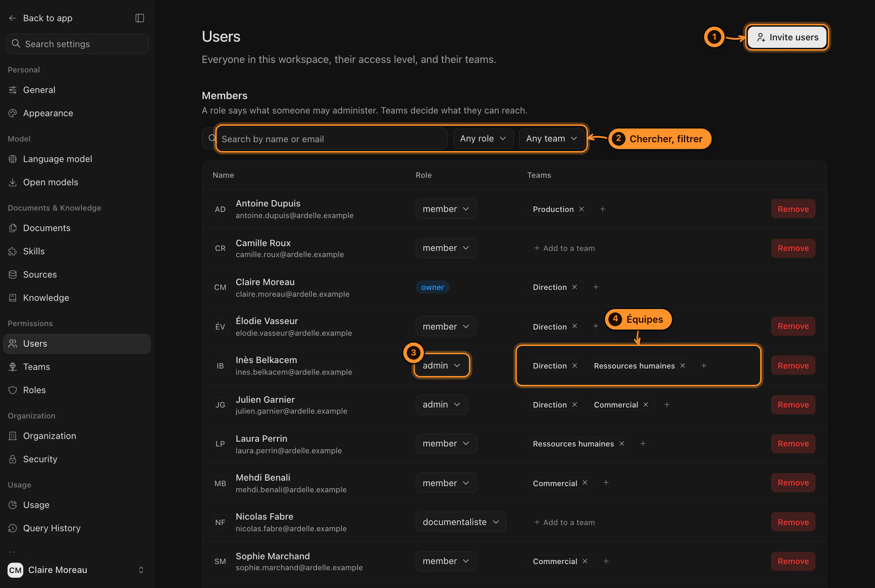Remove Direction team from Julien Garnier
Viewport: 875px width, 588px height.
pos(574,405)
